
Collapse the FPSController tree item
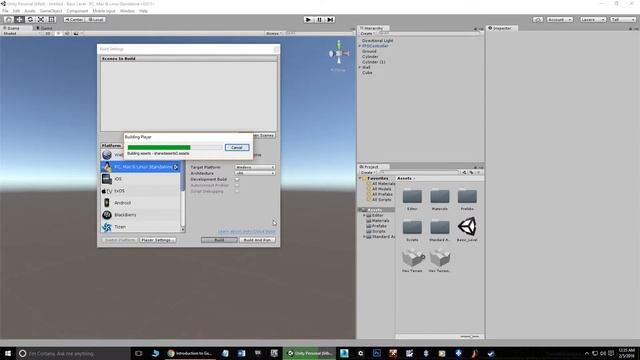(x=360, y=46)
